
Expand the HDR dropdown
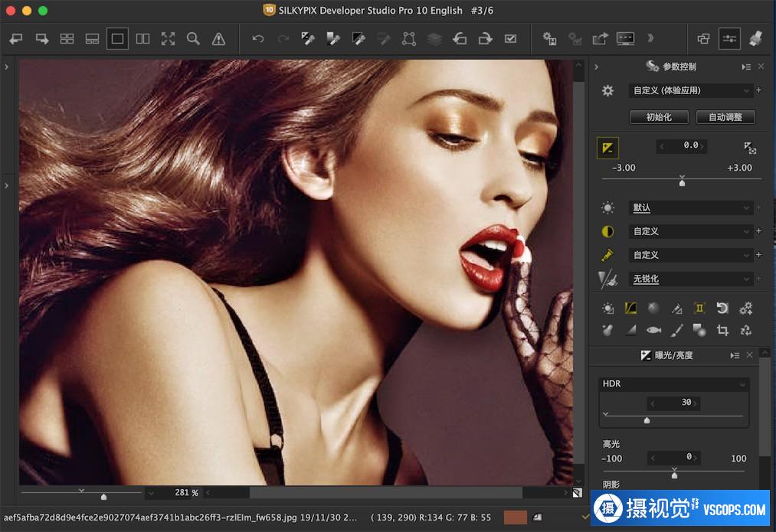(673, 384)
